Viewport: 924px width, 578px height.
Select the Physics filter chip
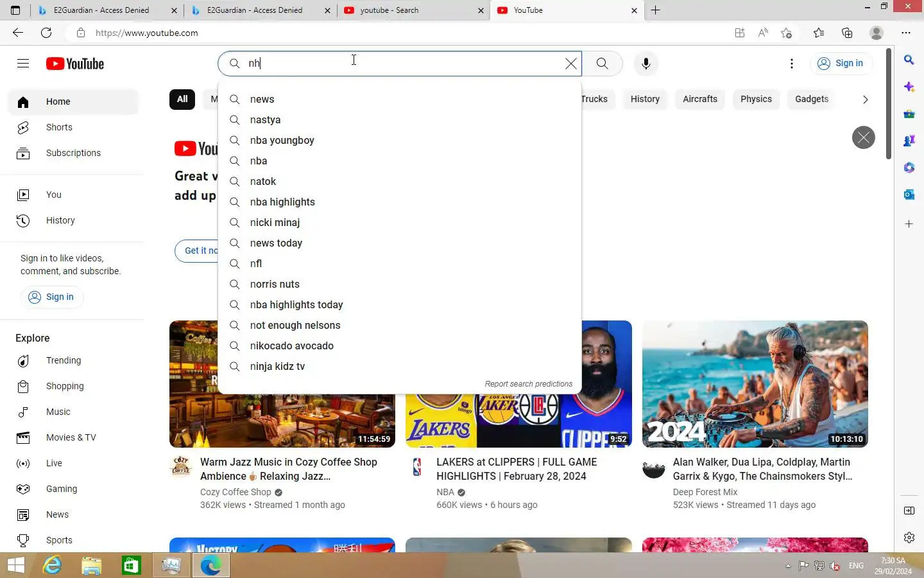click(756, 99)
